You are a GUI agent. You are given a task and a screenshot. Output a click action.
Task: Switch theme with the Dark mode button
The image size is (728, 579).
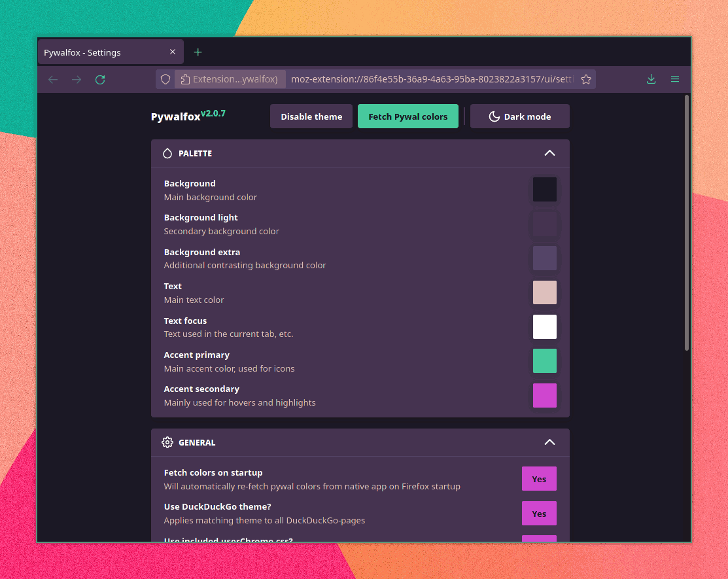click(519, 116)
